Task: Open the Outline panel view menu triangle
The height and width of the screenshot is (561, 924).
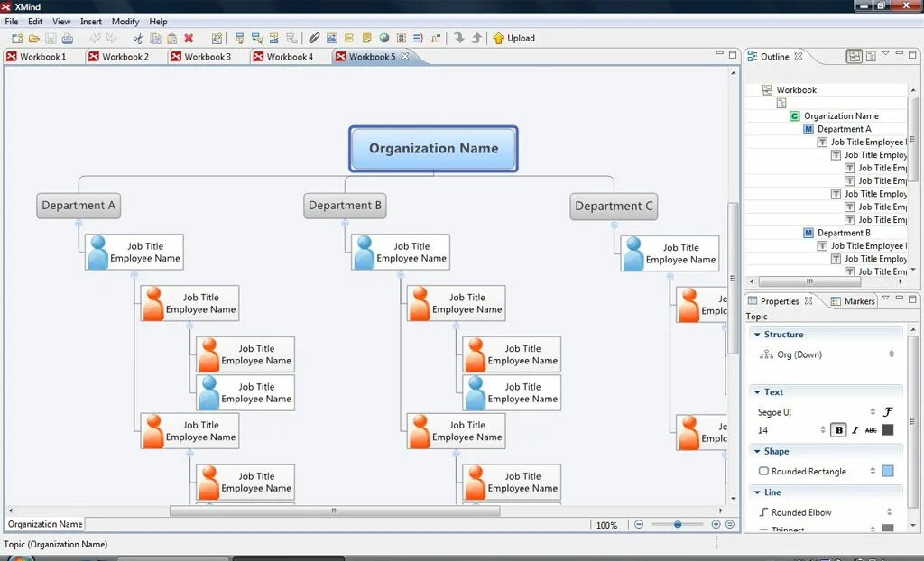Action: pyautogui.click(x=886, y=53)
